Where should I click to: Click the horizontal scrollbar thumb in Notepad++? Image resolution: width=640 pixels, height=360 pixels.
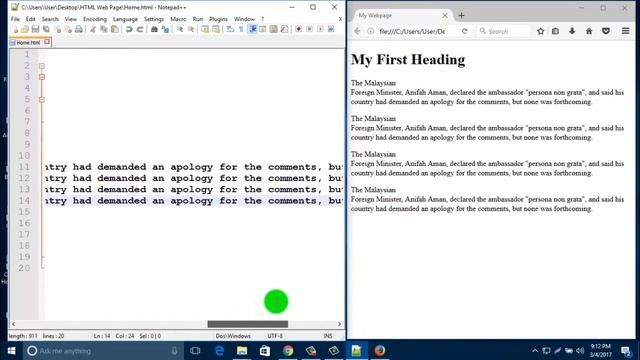click(x=248, y=324)
